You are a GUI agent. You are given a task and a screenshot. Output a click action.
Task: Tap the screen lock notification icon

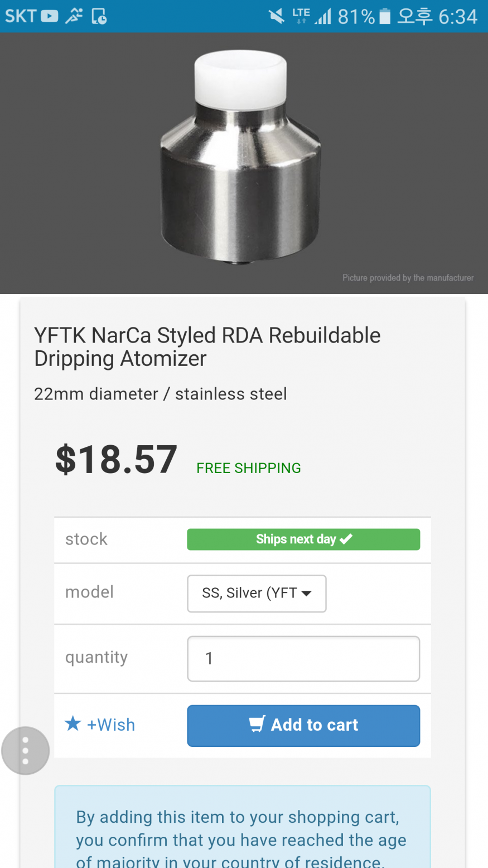pos(99,16)
